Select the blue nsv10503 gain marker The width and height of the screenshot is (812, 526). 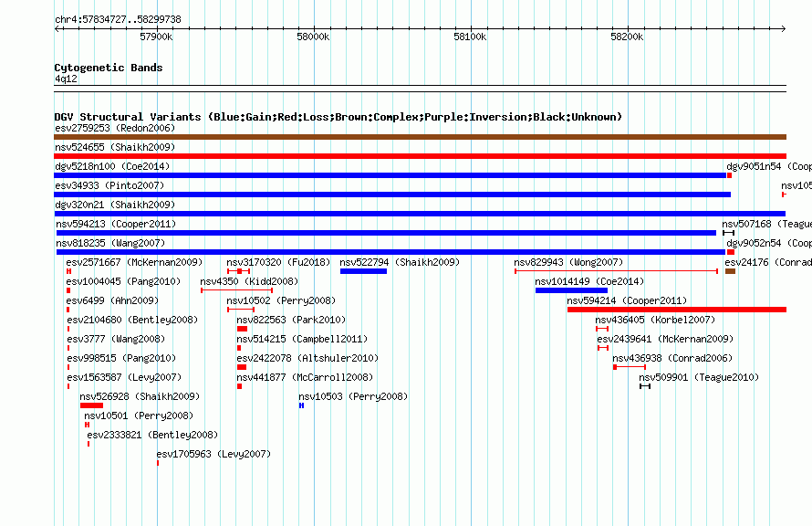[301, 405]
